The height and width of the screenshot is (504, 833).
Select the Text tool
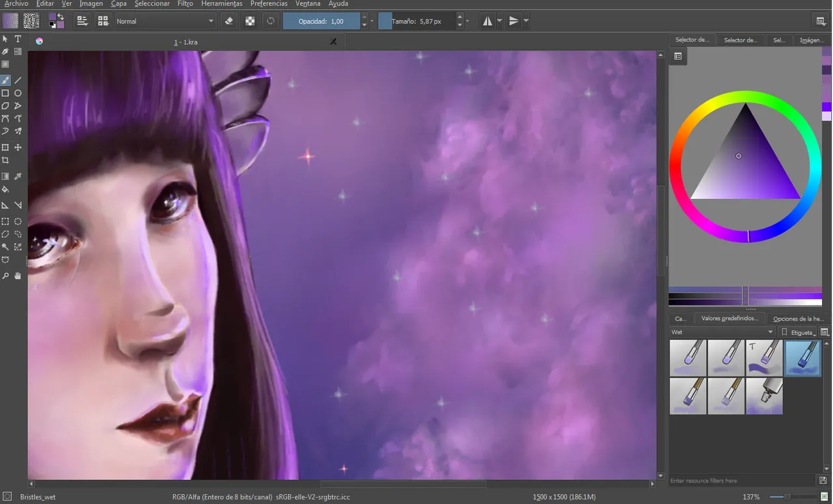pos(18,39)
